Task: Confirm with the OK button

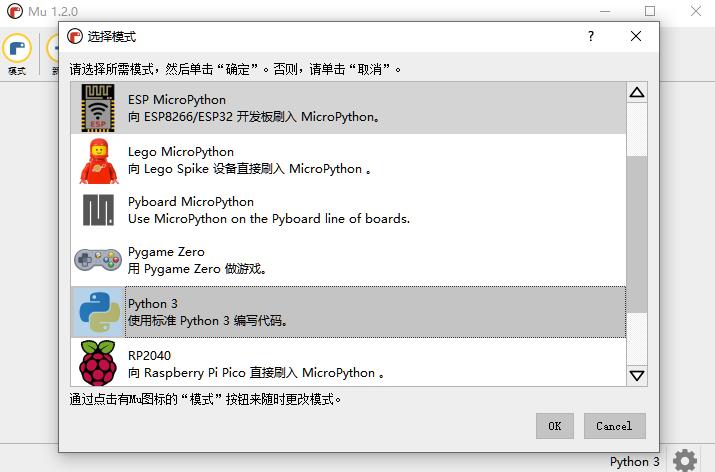Action: pyautogui.click(x=554, y=426)
